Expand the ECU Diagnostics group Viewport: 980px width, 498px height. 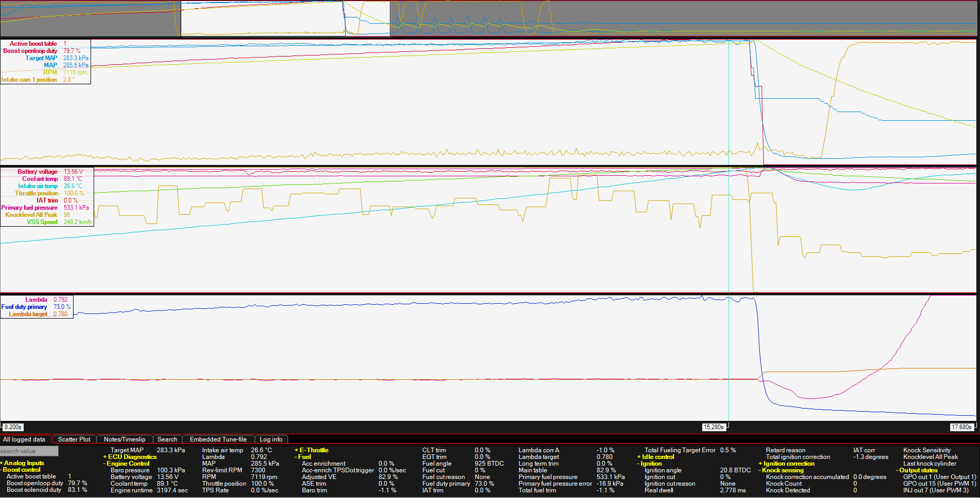(x=132, y=457)
